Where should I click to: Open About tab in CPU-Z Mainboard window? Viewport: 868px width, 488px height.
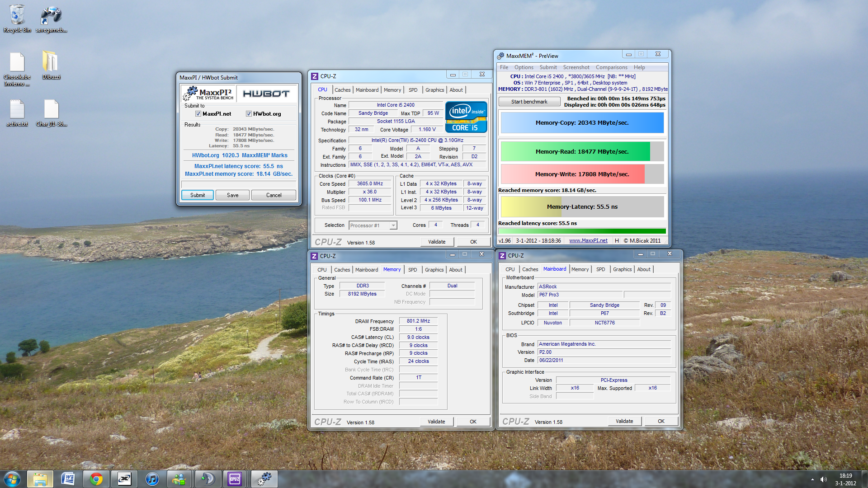(x=644, y=269)
